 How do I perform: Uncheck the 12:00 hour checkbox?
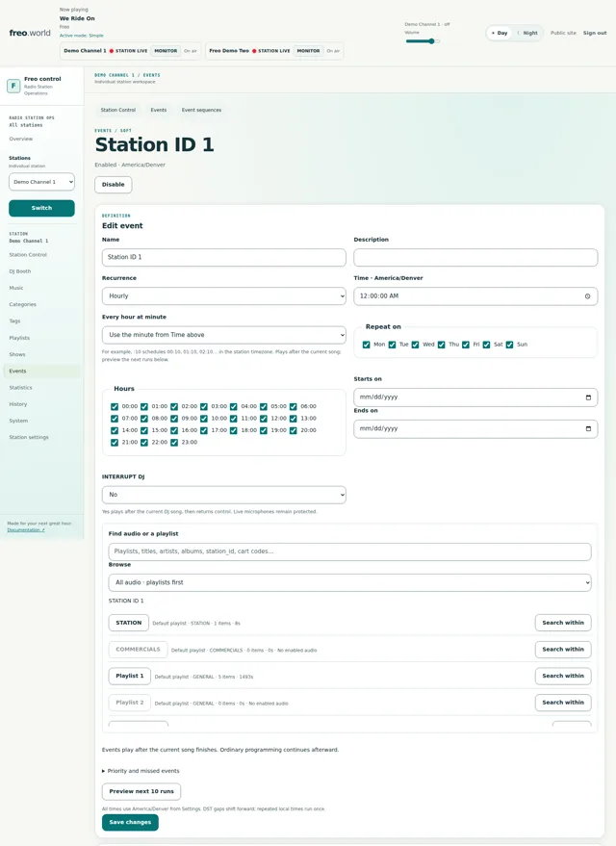pos(263,419)
